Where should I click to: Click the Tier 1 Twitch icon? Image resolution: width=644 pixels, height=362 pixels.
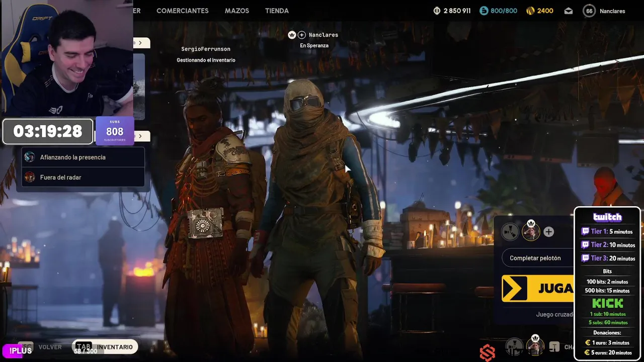(585, 231)
